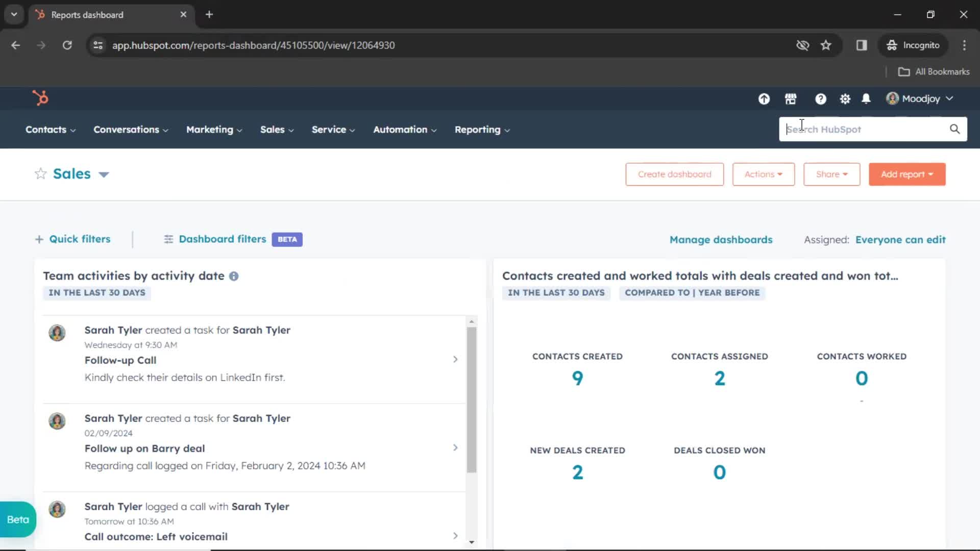Click the plus icon for Quick filters
This screenshot has width=980, height=551.
point(39,239)
